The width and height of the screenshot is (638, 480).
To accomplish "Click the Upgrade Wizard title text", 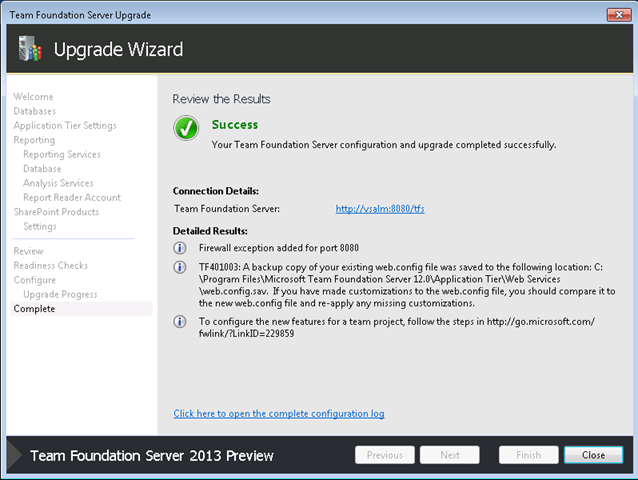I will (118, 49).
